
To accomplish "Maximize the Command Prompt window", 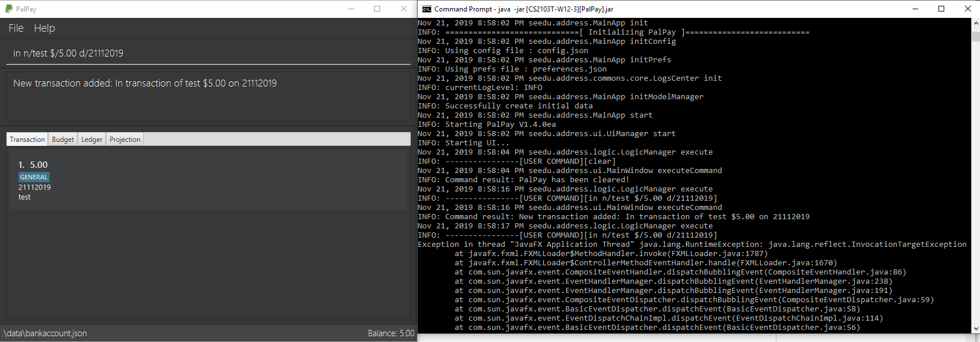I will (x=941, y=9).
